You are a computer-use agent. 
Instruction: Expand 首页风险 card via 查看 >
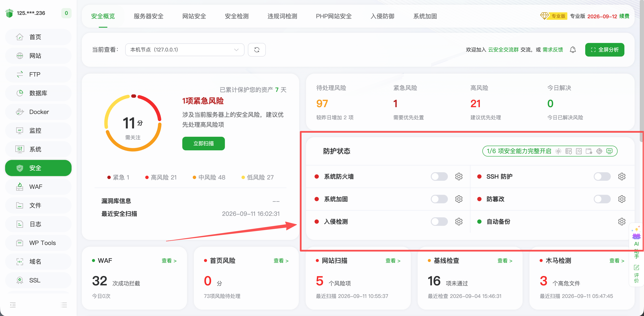tap(281, 260)
